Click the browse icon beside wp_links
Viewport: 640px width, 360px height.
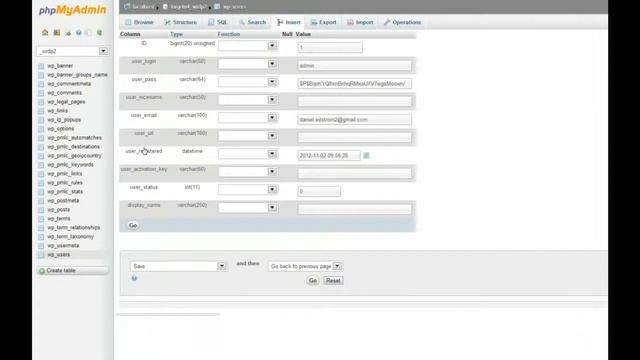click(x=41, y=111)
